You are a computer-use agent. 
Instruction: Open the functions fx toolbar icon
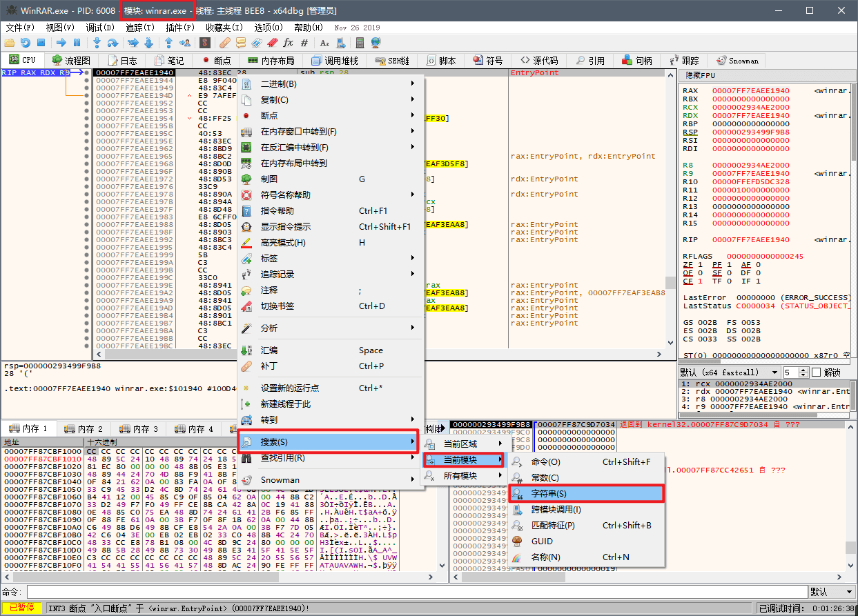pos(288,42)
